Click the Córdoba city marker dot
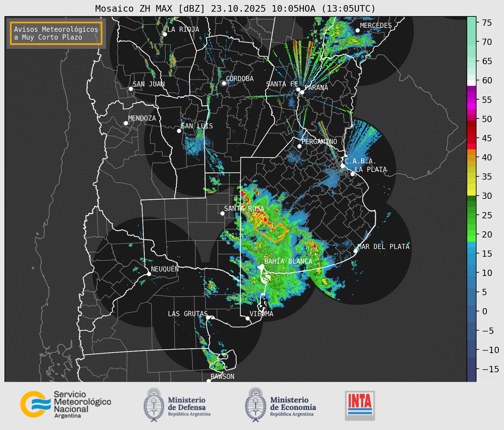 tap(224, 83)
